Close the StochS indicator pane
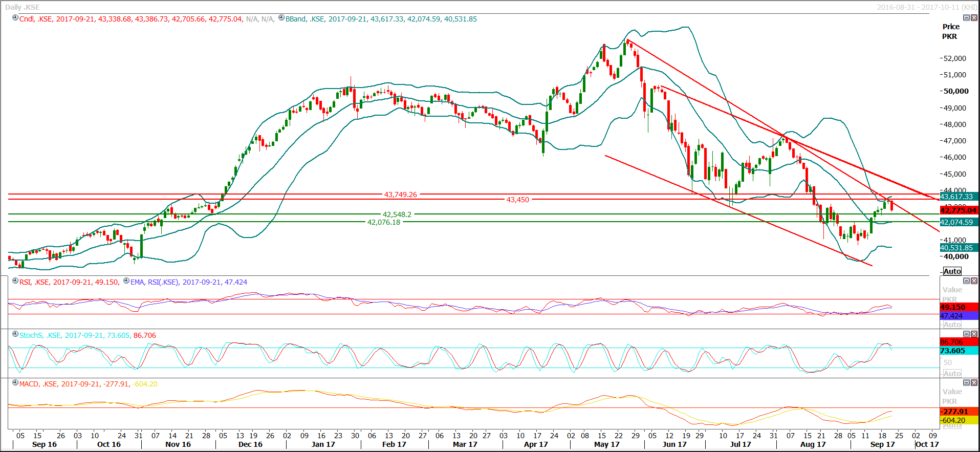 click(x=974, y=334)
